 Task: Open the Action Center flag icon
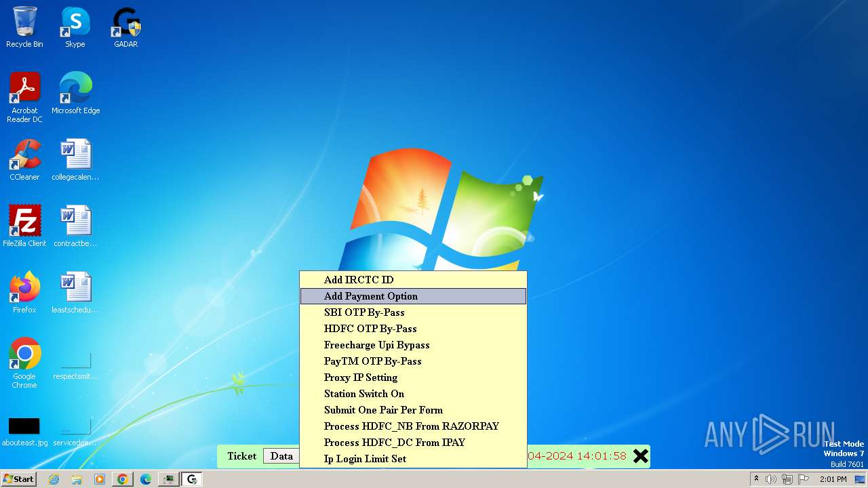pos(802,479)
